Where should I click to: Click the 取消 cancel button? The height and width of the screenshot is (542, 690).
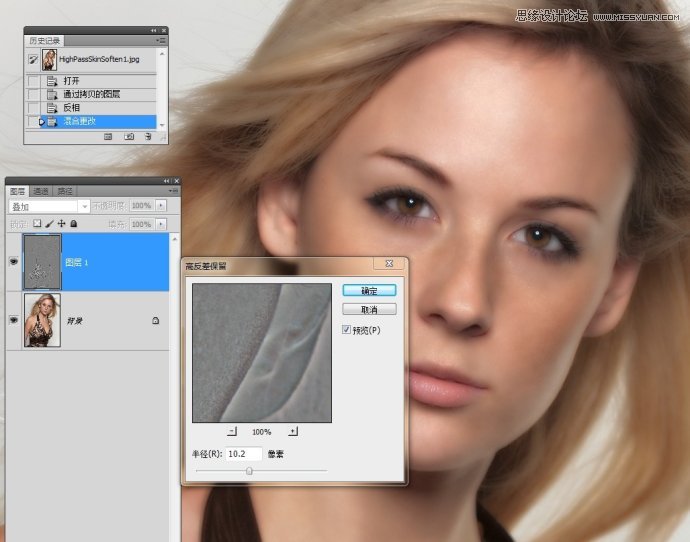click(x=369, y=309)
